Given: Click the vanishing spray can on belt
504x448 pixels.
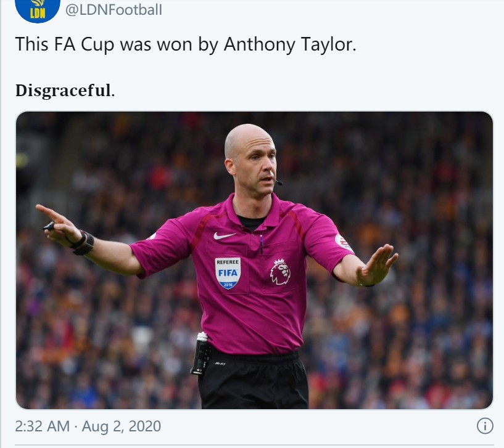Looking at the screenshot, I should coord(200,354).
